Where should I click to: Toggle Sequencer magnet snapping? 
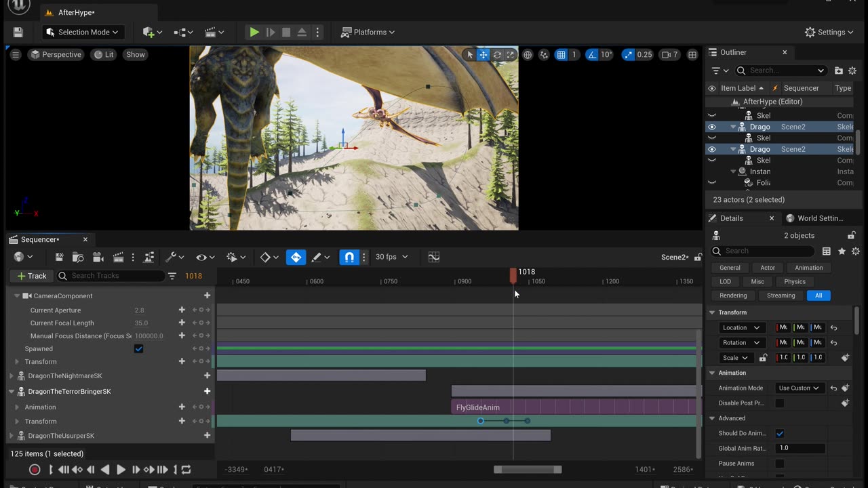(349, 257)
